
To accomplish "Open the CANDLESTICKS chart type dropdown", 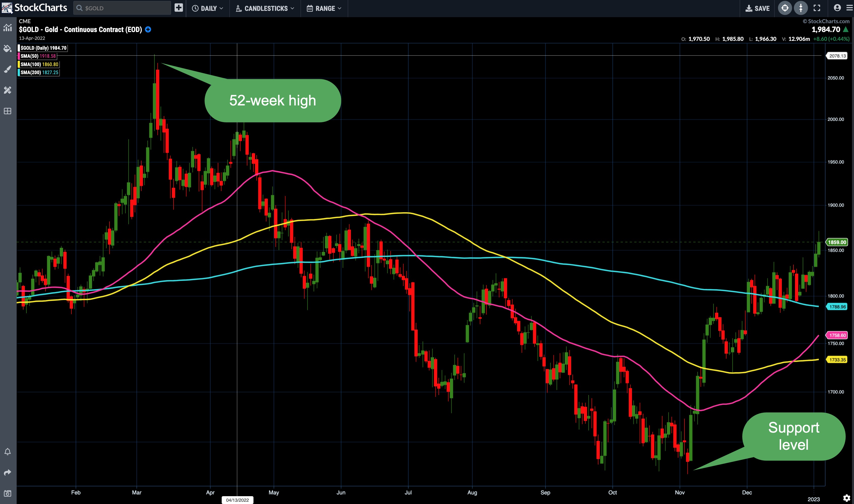I will [x=265, y=8].
